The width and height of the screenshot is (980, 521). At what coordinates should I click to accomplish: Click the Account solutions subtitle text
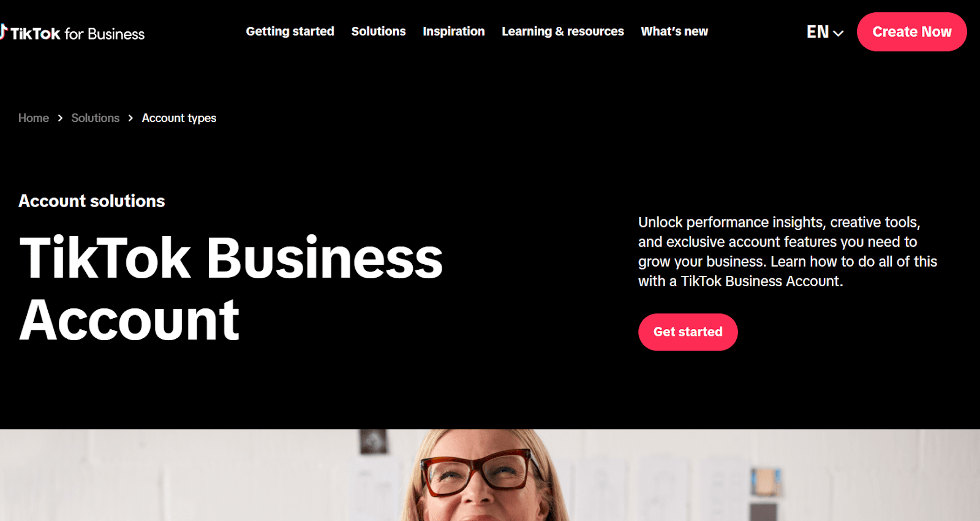(x=92, y=201)
